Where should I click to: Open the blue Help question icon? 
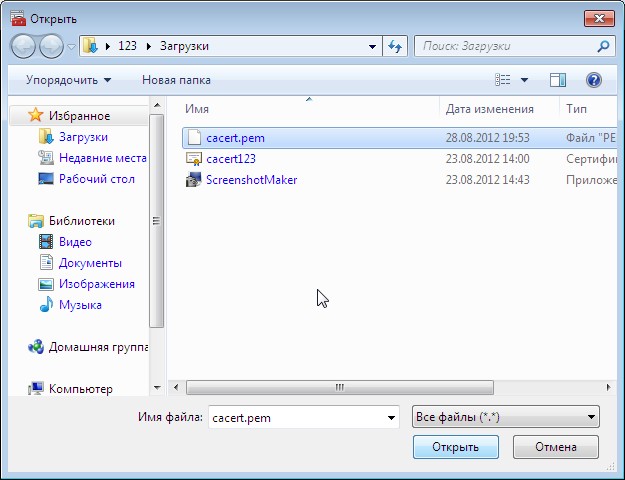point(594,80)
